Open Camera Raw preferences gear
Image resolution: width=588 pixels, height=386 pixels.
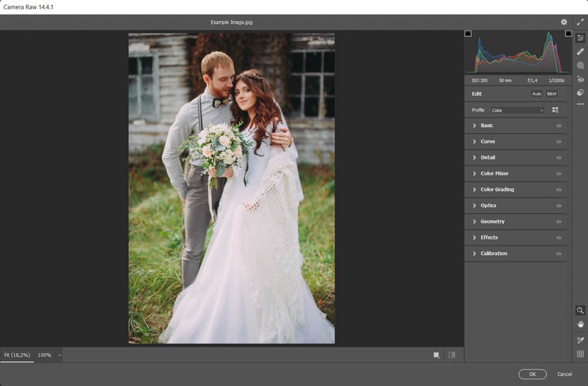564,22
